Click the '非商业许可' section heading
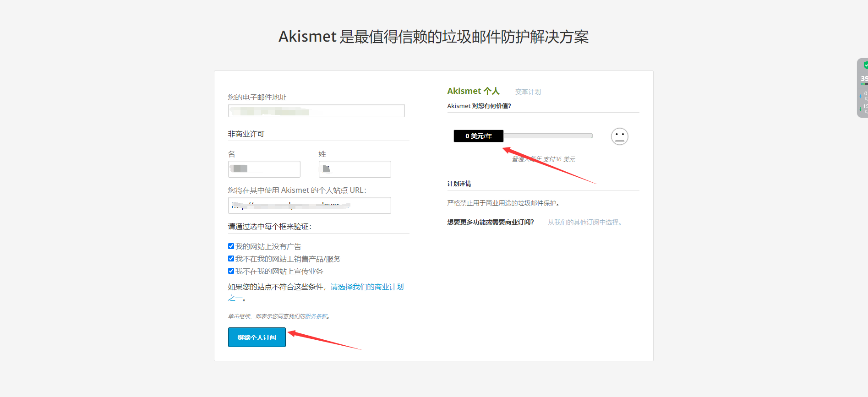The height and width of the screenshot is (397, 868). (x=246, y=134)
